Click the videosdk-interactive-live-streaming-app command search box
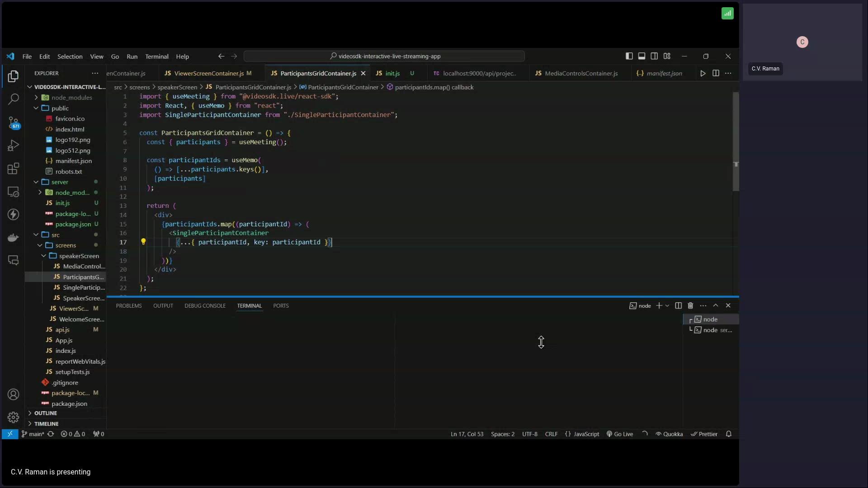Image resolution: width=868 pixels, height=488 pixels. (384, 56)
